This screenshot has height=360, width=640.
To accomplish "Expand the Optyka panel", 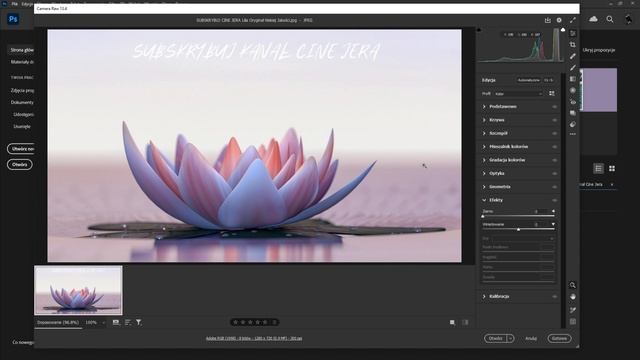I will [x=484, y=173].
